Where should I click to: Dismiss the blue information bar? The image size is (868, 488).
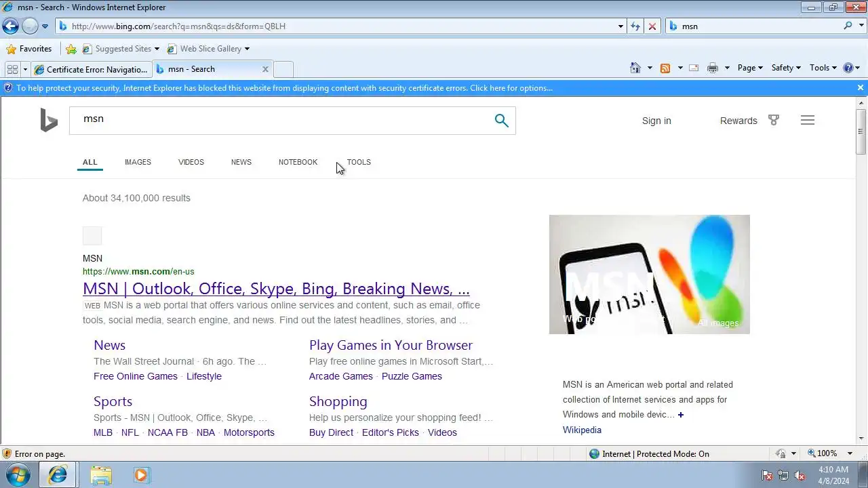pos(861,88)
